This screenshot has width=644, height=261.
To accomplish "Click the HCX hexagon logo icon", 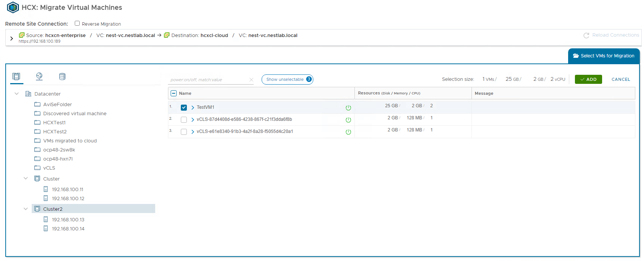I will coord(13,7).
